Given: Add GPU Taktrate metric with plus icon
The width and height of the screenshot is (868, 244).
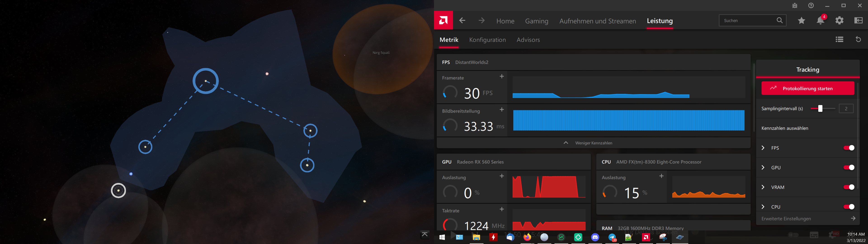Looking at the screenshot, I should tap(501, 209).
